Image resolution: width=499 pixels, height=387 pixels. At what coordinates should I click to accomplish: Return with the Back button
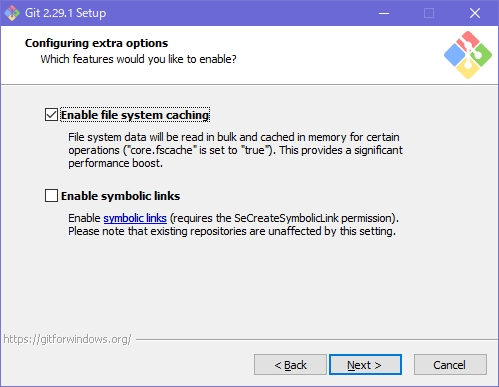(x=290, y=365)
